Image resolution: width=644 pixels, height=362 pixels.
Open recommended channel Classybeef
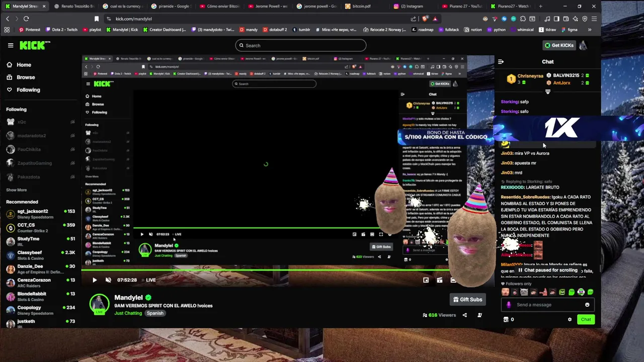coord(40,255)
